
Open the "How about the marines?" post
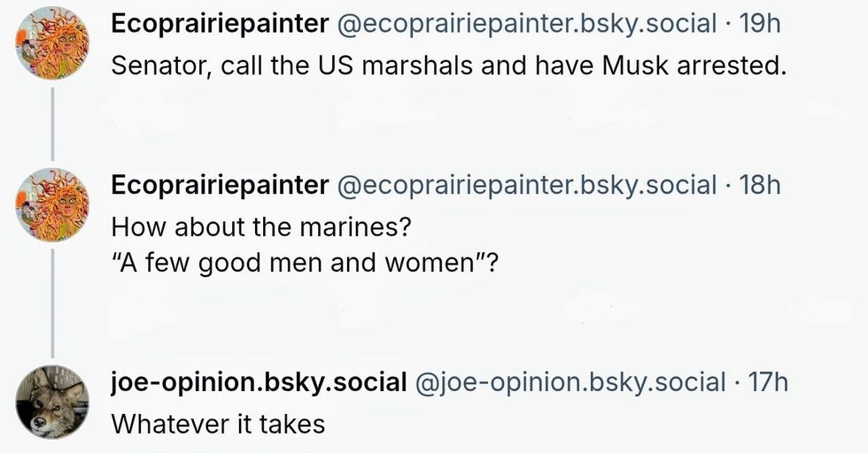click(x=261, y=227)
